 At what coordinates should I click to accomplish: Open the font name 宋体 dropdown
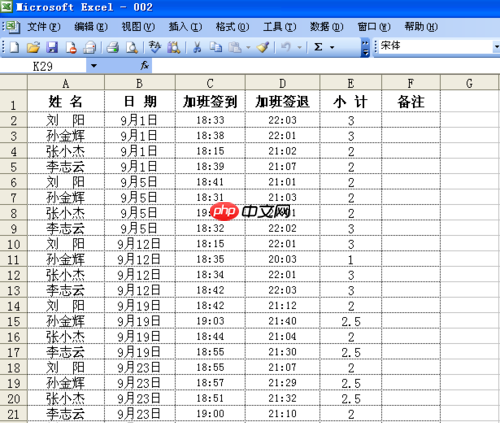pyautogui.click(x=496, y=46)
